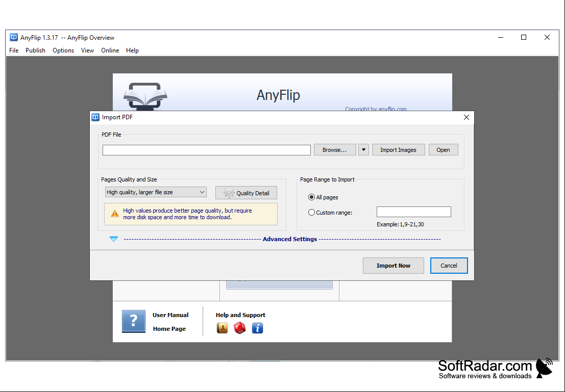
Task: Open the User Manual link
Action: [170, 315]
